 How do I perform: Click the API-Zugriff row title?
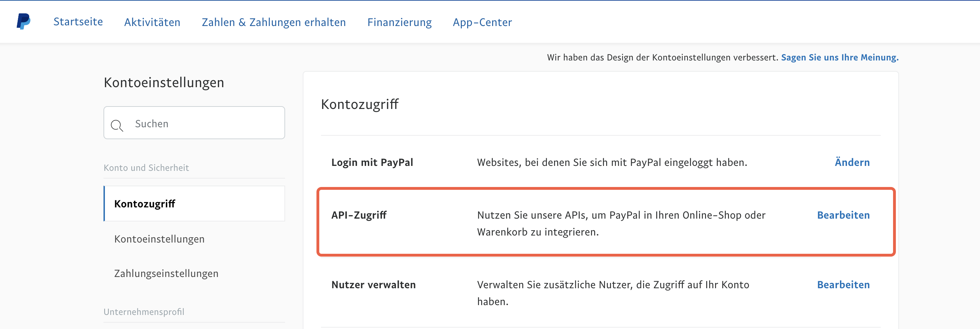point(359,215)
